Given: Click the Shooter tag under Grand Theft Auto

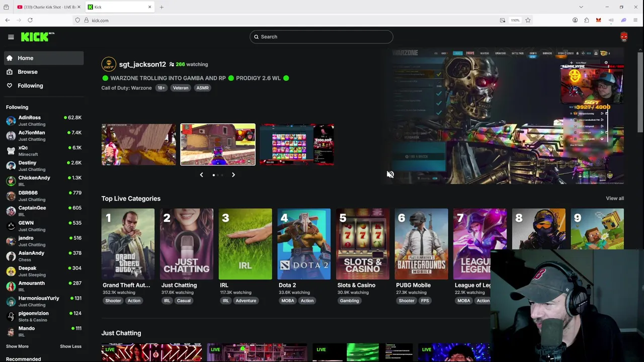Looking at the screenshot, I should 113,301.
